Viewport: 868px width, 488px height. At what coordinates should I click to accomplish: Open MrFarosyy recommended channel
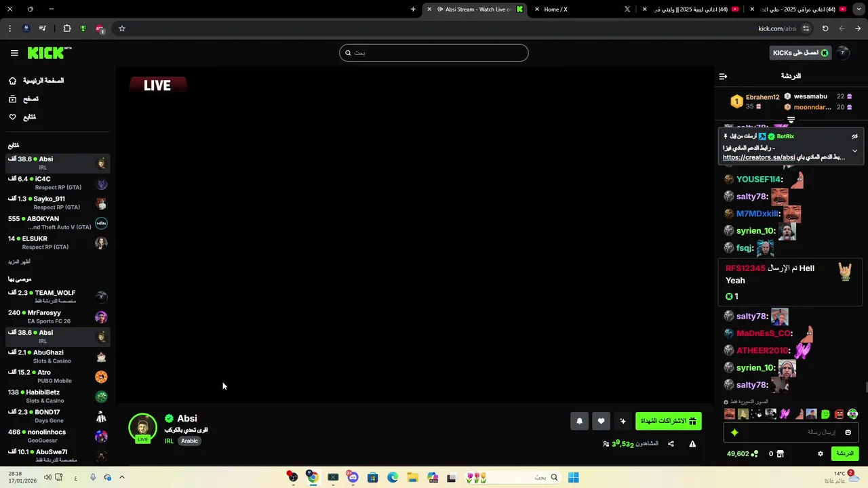coord(58,317)
